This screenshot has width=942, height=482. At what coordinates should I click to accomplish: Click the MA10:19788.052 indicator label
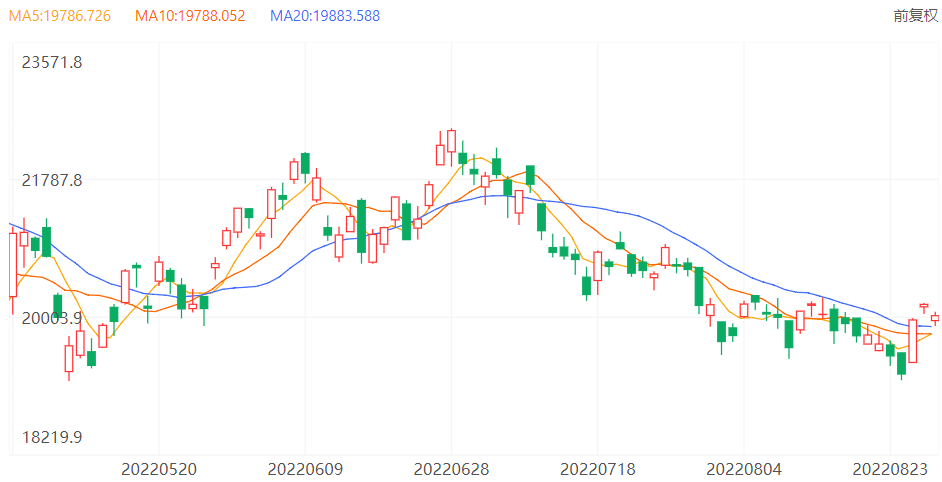click(190, 16)
